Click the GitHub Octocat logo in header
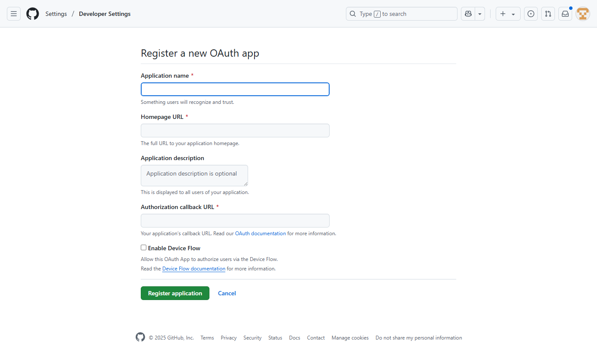597x364 pixels. [x=33, y=14]
